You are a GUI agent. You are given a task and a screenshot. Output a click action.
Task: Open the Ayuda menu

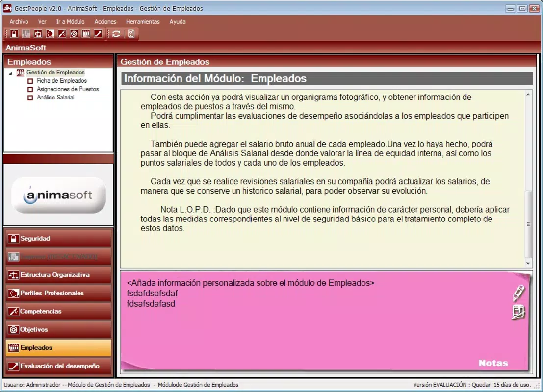pos(177,22)
